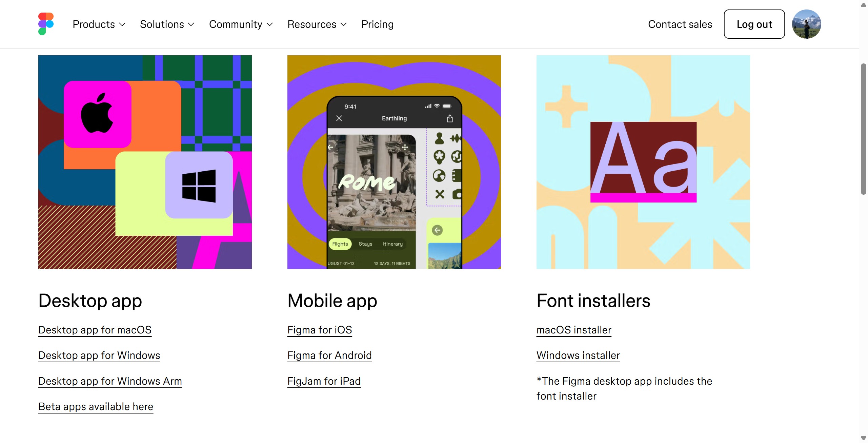Click the scrollbar up arrow
868x443 pixels.
(863, 4)
